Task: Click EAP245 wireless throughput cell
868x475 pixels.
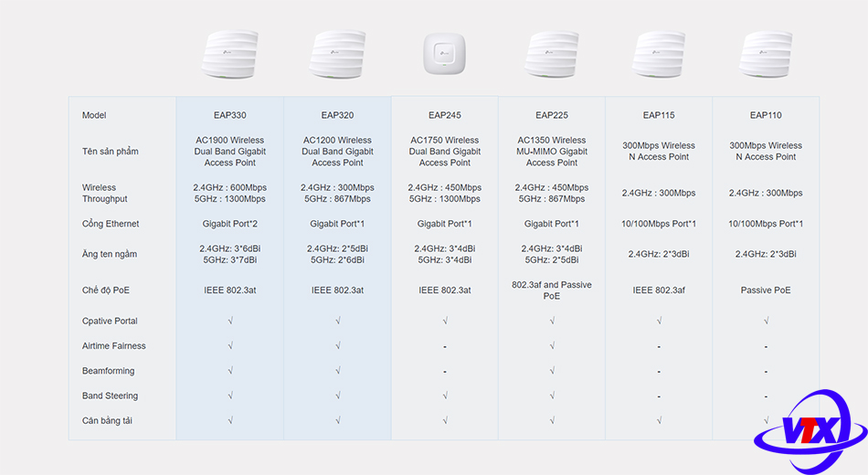Action: [x=445, y=194]
